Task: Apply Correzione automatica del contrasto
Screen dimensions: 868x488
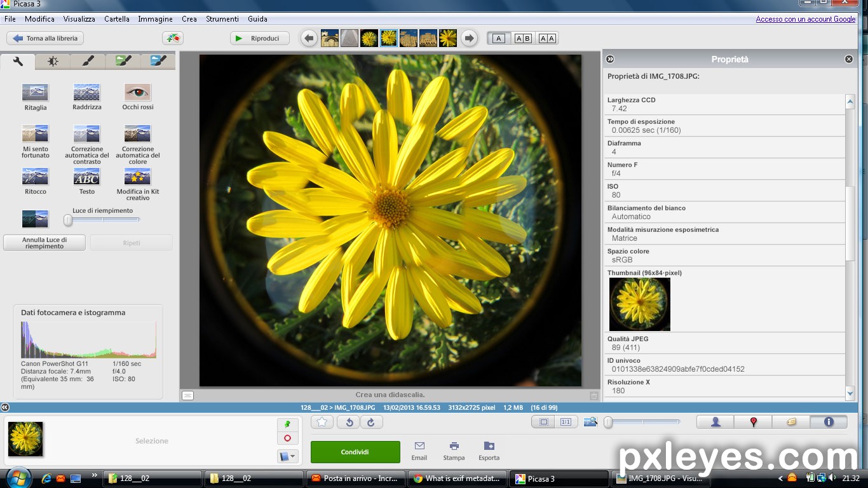Action: point(86,134)
